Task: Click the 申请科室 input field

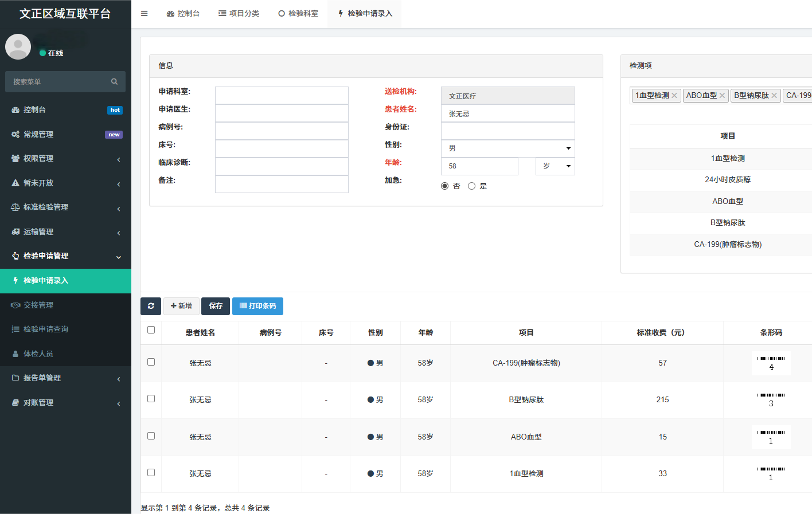Action: (282, 95)
